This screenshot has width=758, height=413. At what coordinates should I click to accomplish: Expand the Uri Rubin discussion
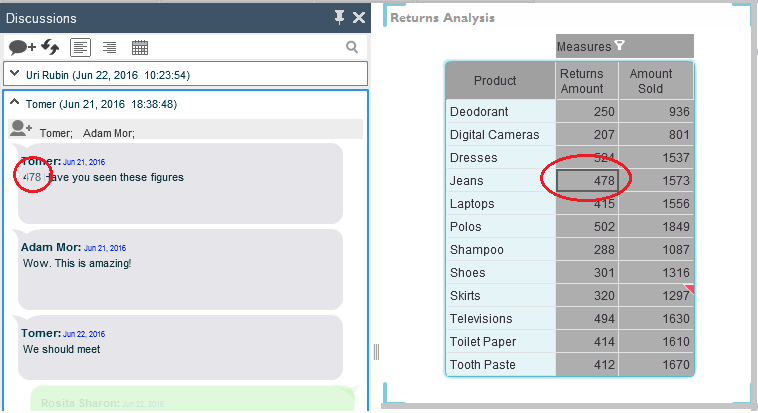coord(14,75)
